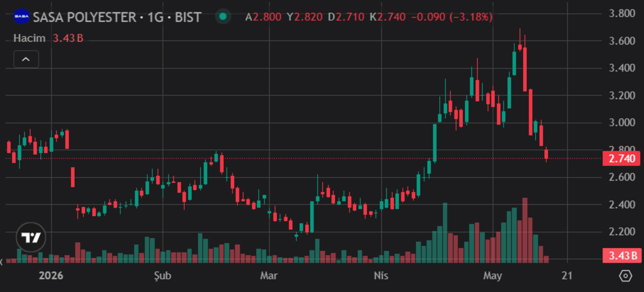This screenshot has width=644, height=292.
Task: Click the Mar time axis label
Action: (x=268, y=276)
